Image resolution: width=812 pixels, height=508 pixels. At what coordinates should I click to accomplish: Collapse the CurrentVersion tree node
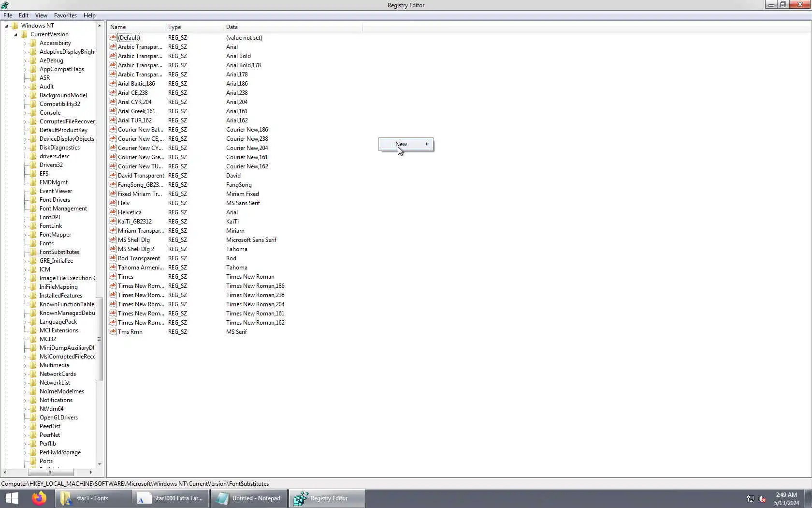tap(15, 35)
